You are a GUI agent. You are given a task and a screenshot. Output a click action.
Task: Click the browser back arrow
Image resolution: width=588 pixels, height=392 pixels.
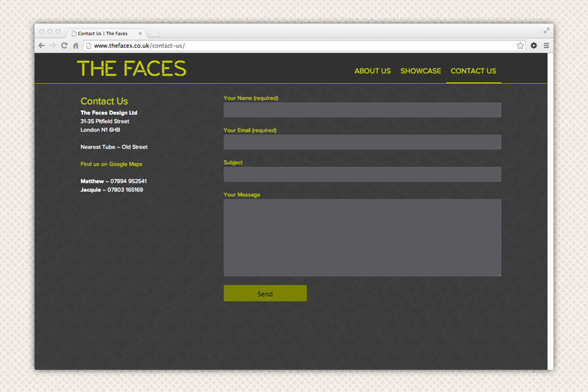click(x=42, y=46)
